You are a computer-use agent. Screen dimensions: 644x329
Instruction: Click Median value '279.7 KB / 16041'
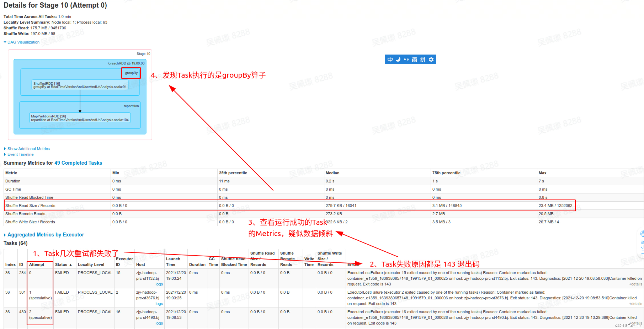click(x=341, y=205)
